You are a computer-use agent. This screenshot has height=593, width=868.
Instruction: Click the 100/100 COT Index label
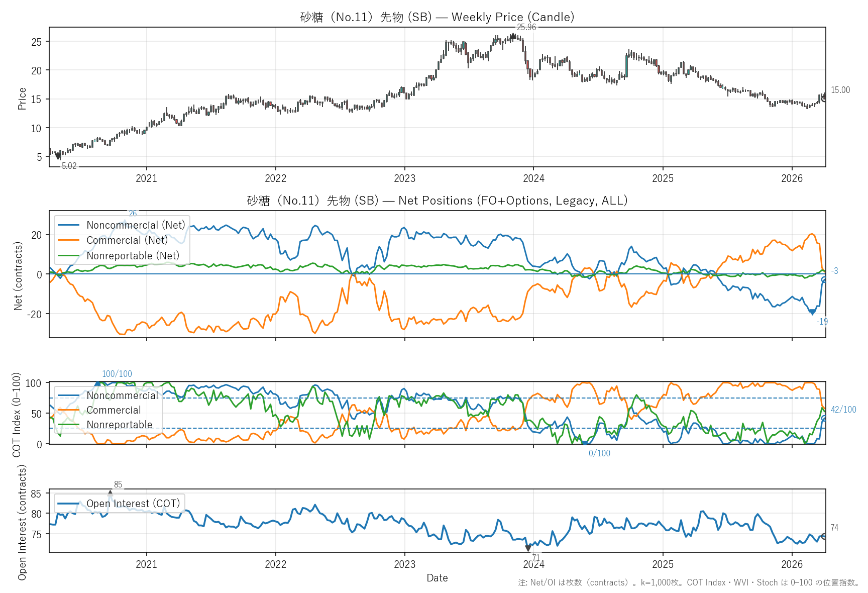tap(117, 374)
